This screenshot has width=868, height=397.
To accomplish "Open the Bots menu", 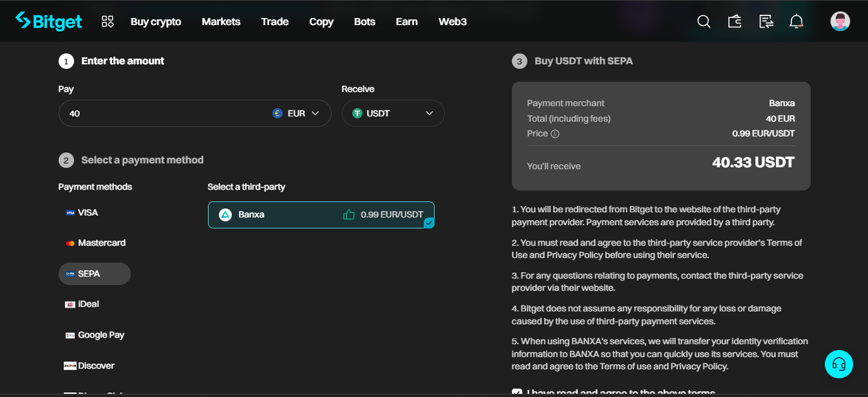I will 364,22.
